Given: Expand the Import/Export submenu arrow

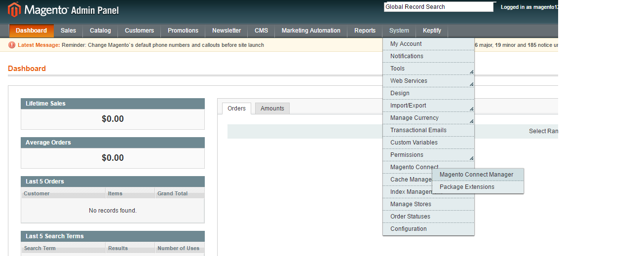Looking at the screenshot, I should point(471,109).
